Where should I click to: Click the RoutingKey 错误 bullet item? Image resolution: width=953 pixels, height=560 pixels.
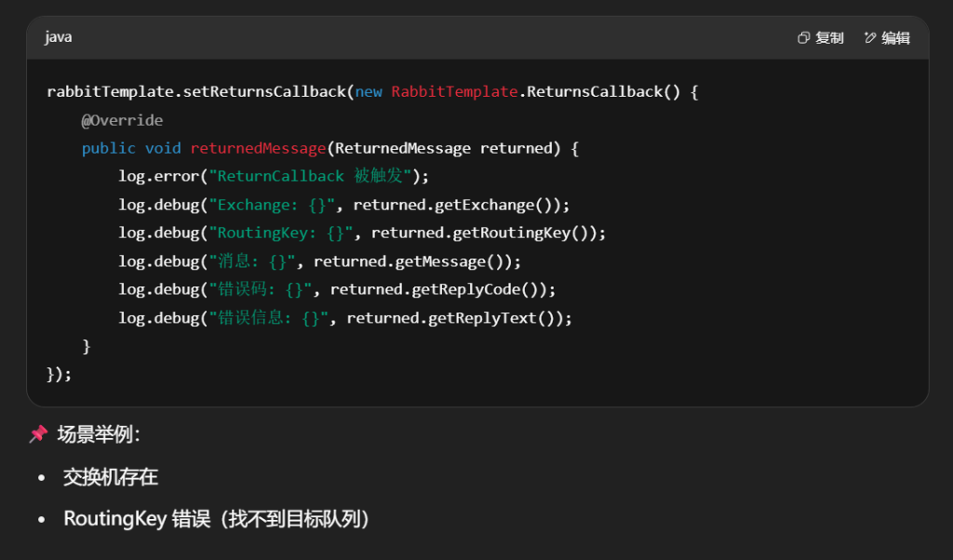click(x=216, y=518)
